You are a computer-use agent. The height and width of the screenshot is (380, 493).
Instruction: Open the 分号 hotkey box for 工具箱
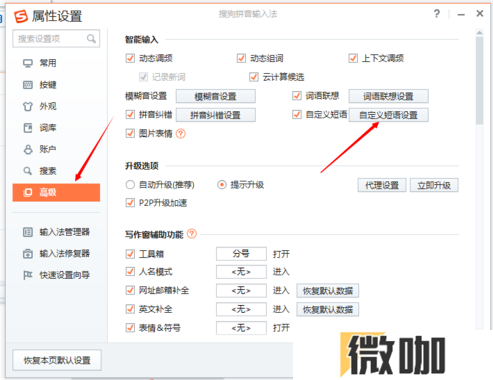241,254
